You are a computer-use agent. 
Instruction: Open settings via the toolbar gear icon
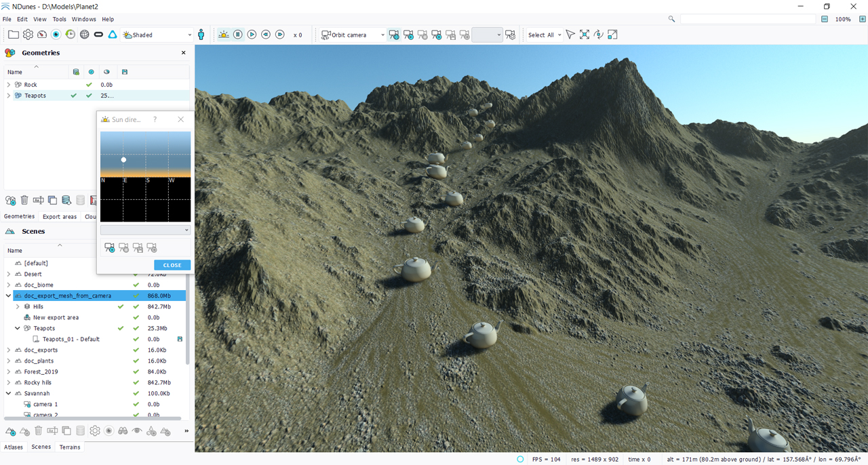28,35
